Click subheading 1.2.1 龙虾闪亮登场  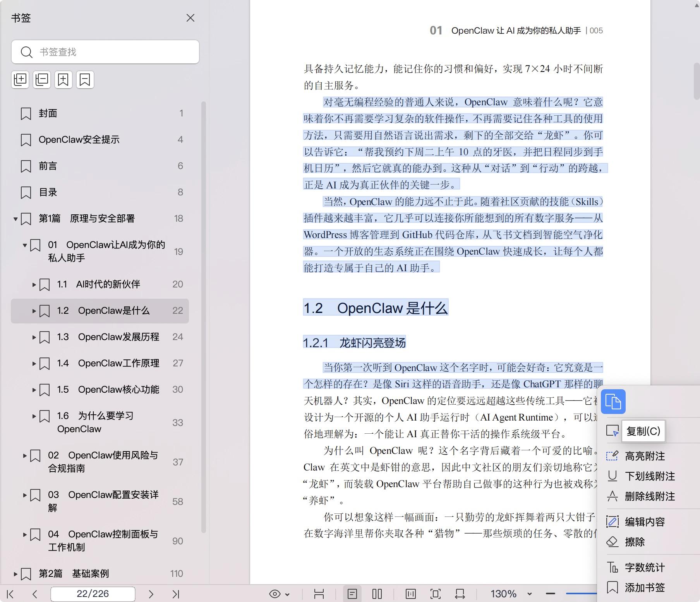(x=354, y=343)
